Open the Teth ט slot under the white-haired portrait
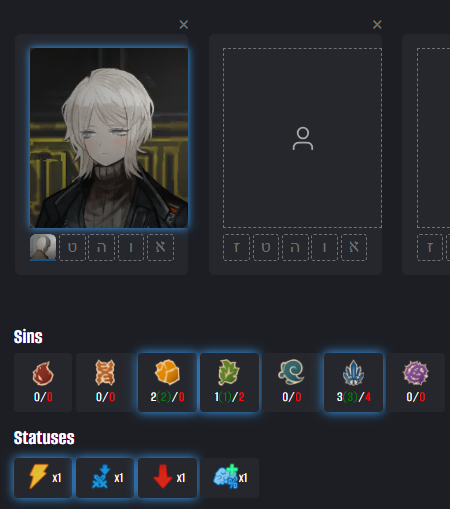The width and height of the screenshot is (450, 509). click(x=72, y=247)
